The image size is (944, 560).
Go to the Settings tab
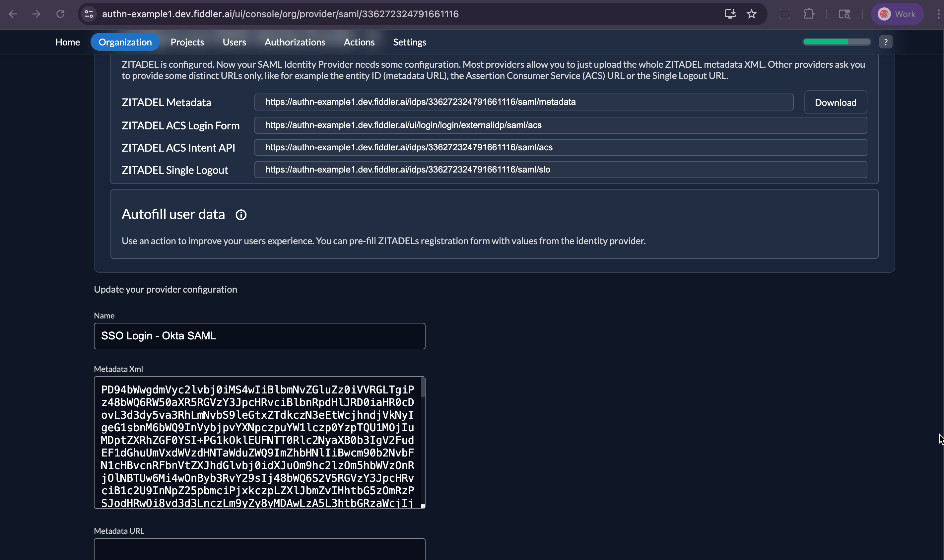pos(409,42)
